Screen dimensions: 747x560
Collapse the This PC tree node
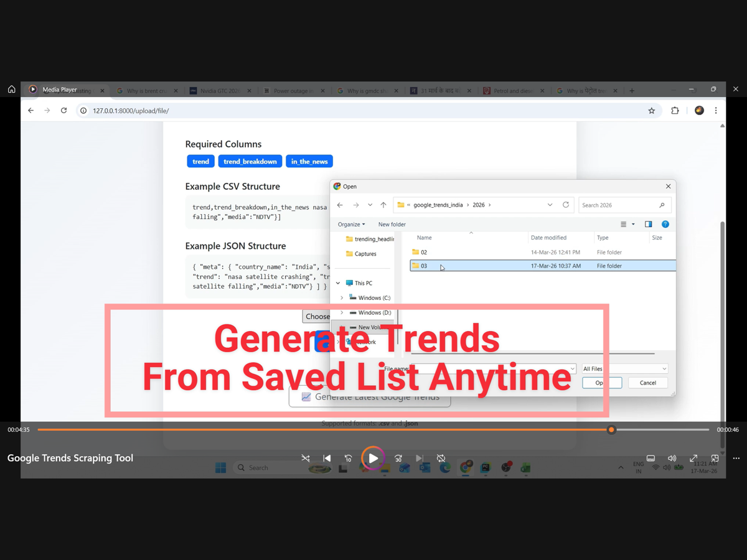coord(338,283)
